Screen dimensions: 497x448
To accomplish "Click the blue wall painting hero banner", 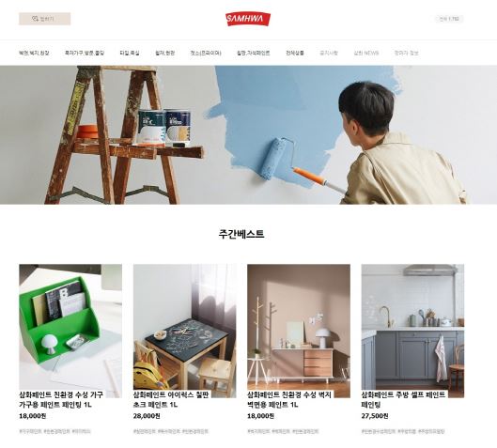I will pyautogui.click(x=248, y=134).
